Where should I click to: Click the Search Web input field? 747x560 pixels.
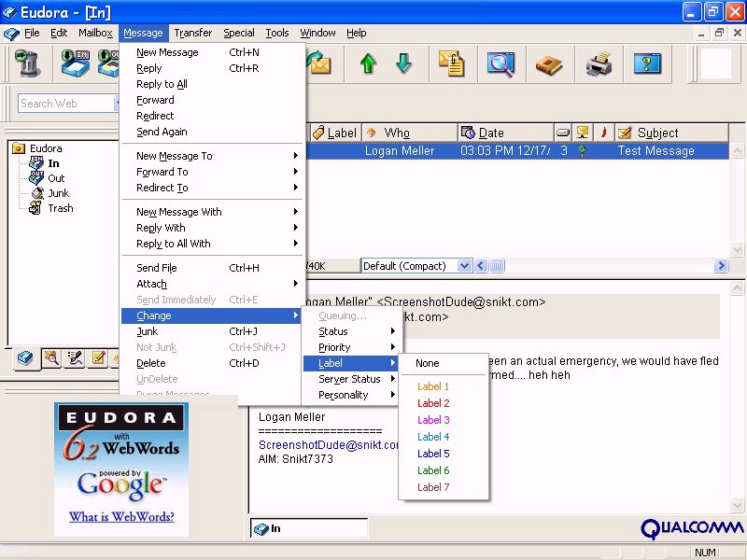[66, 104]
